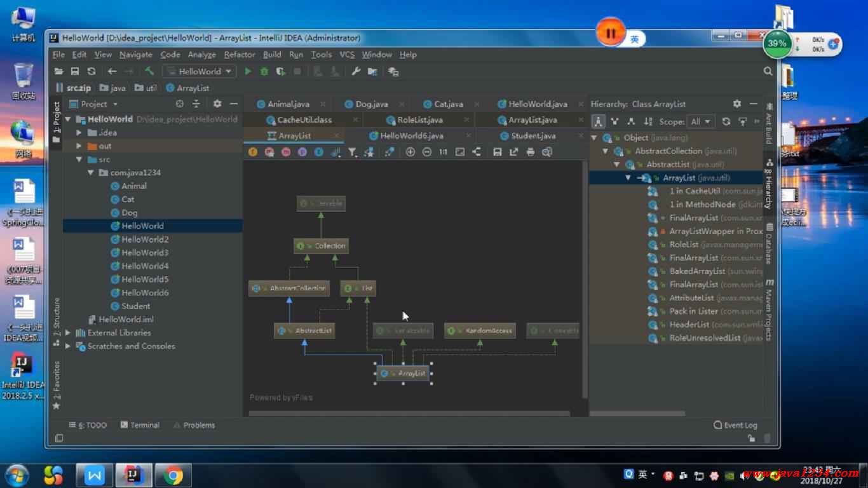The image size is (868, 488).
Task: Click Maven Projects side tab
Action: (769, 310)
